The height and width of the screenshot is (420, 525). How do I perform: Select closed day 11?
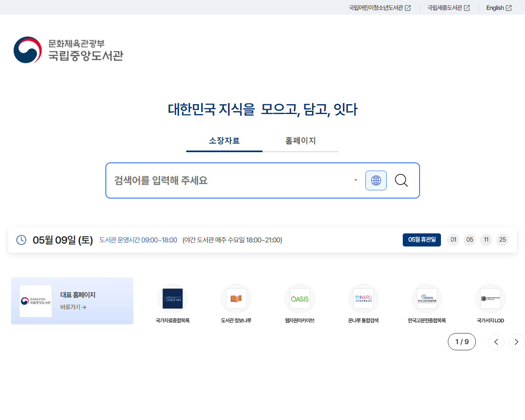486,240
